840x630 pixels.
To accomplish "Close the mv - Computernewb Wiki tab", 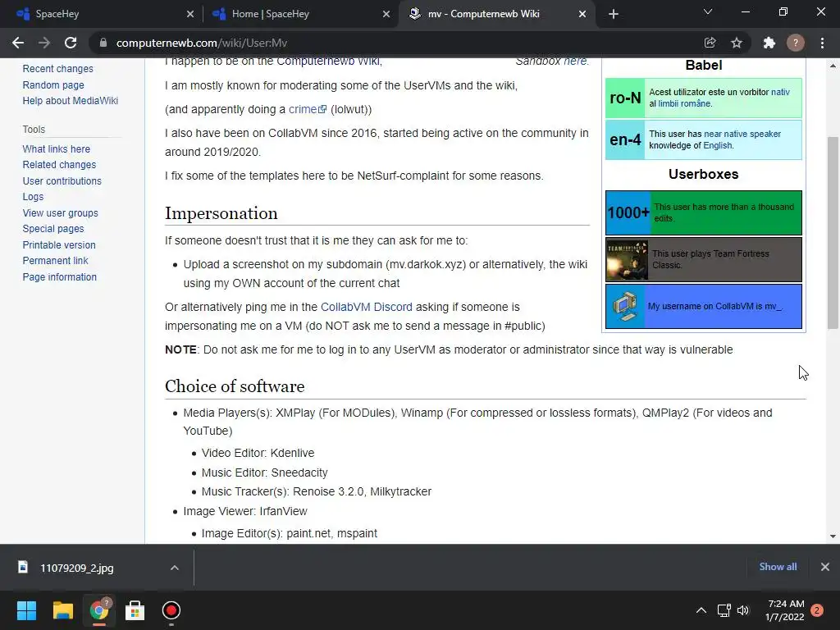I will coord(582,14).
